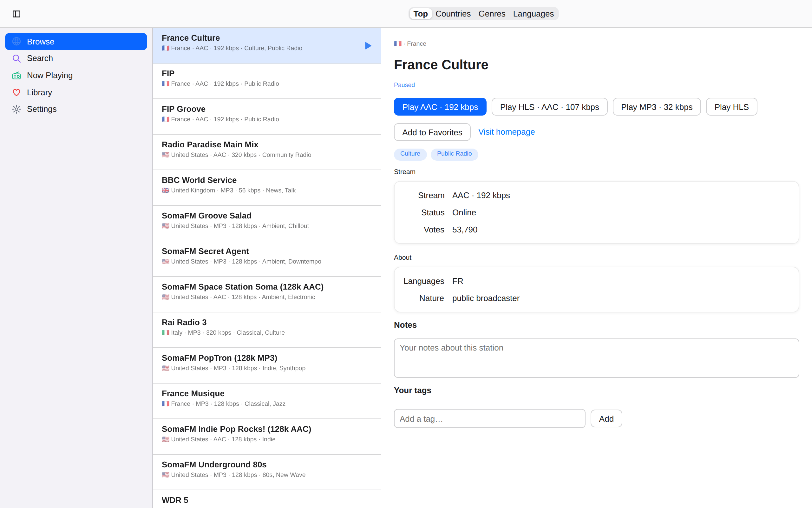This screenshot has height=508, width=812.
Task: Open Settings in the sidebar
Action: [76, 109]
